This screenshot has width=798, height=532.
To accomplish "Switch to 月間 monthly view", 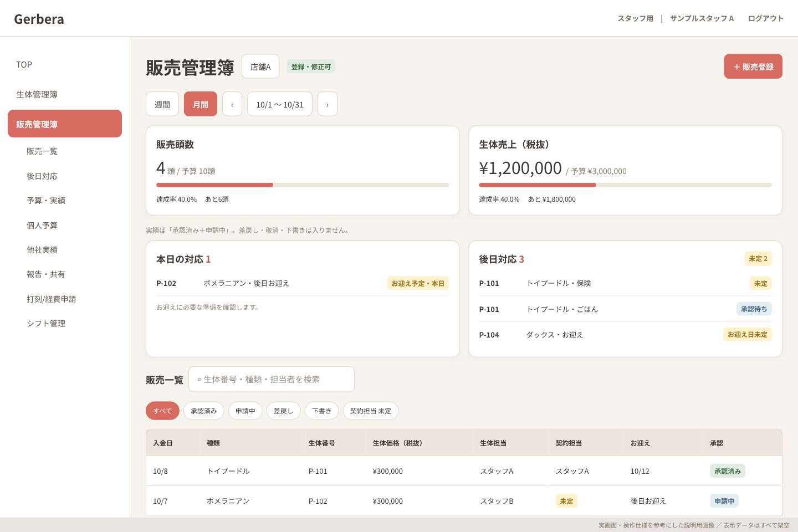I will click(201, 104).
